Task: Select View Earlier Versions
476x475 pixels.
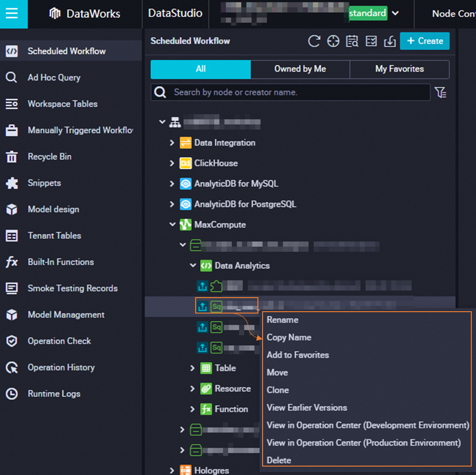Action: click(x=307, y=408)
